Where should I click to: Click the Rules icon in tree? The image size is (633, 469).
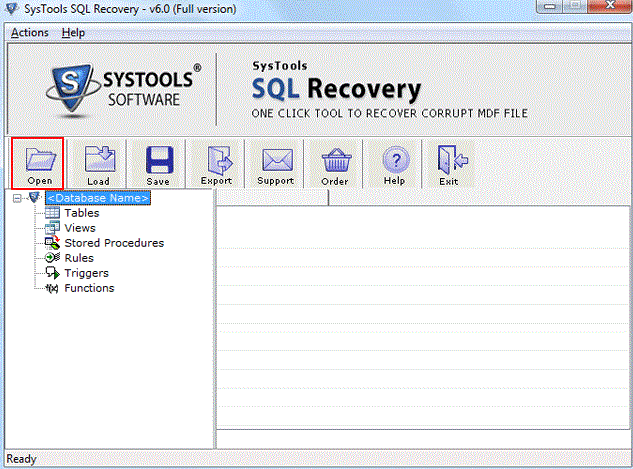(52, 258)
